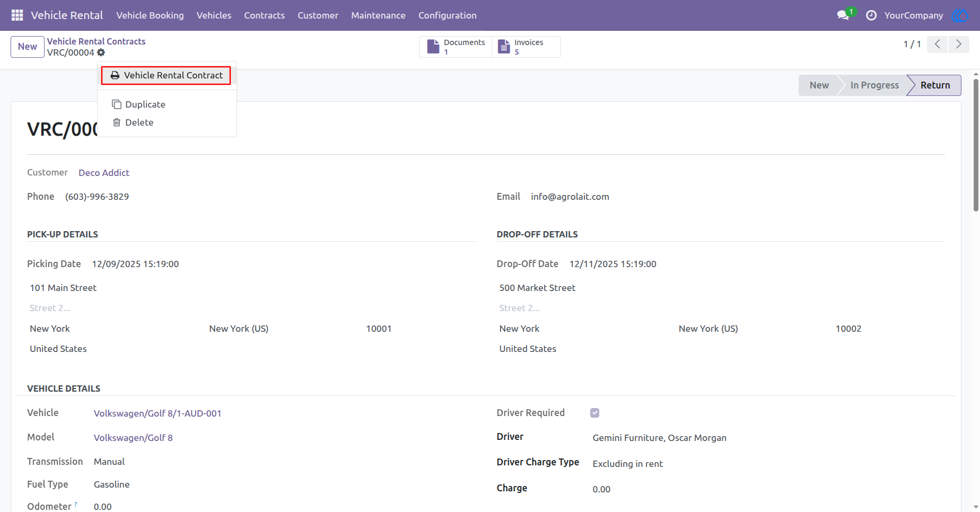Viewport: 980px width, 512px height.
Task: Open the Volkswagen/Golf 8 model link
Action: [x=133, y=438]
